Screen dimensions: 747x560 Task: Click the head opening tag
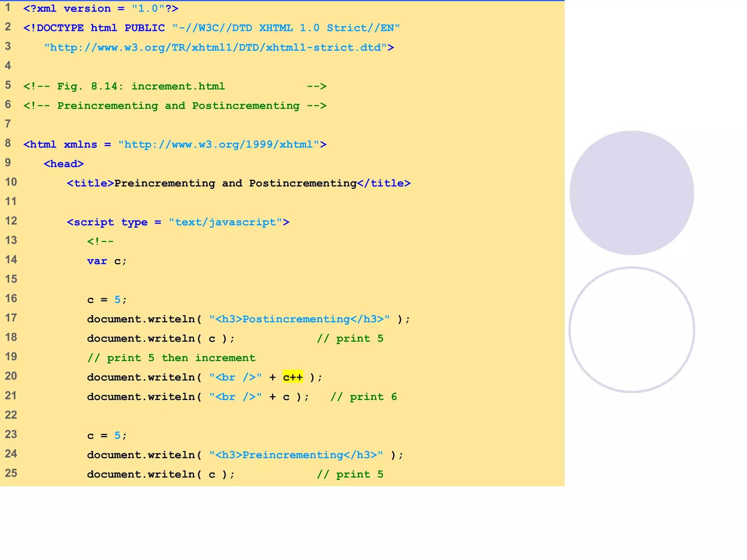point(64,164)
